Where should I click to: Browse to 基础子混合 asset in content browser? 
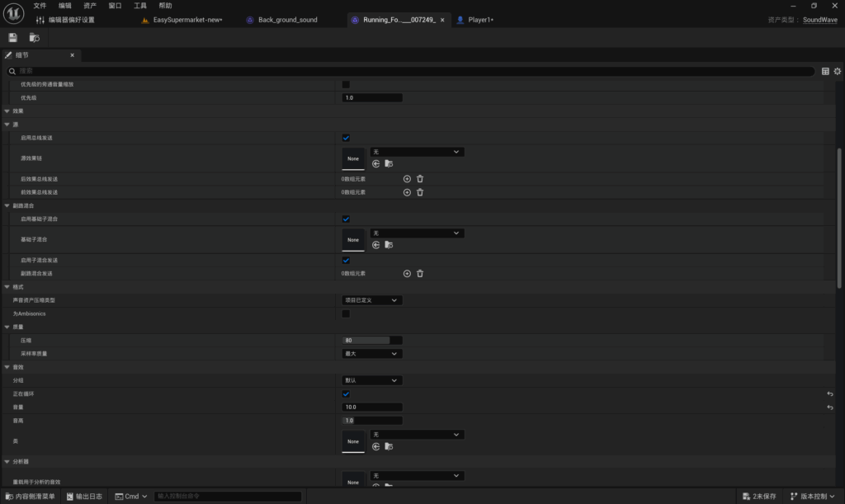point(389,245)
